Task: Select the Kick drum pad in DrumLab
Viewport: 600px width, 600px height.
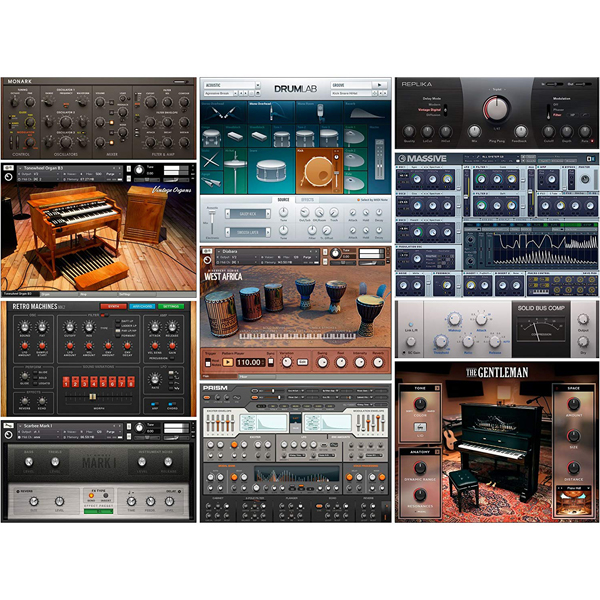Action: coord(319,171)
